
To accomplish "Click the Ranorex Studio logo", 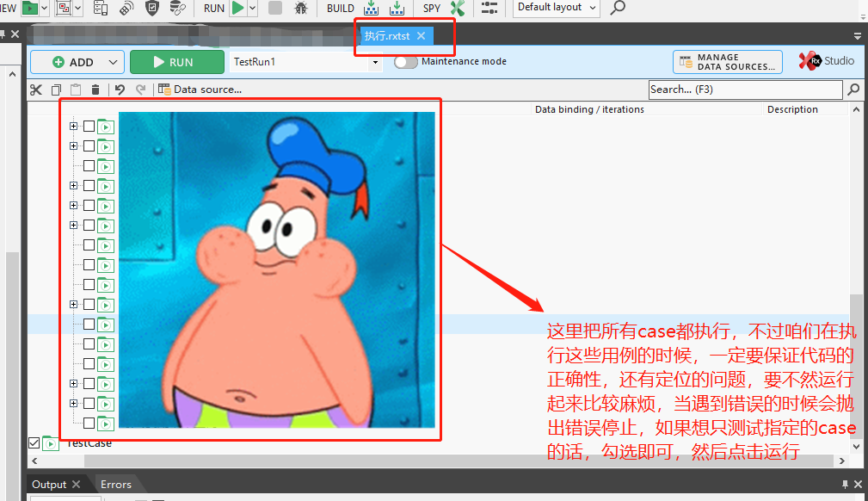I will click(827, 61).
